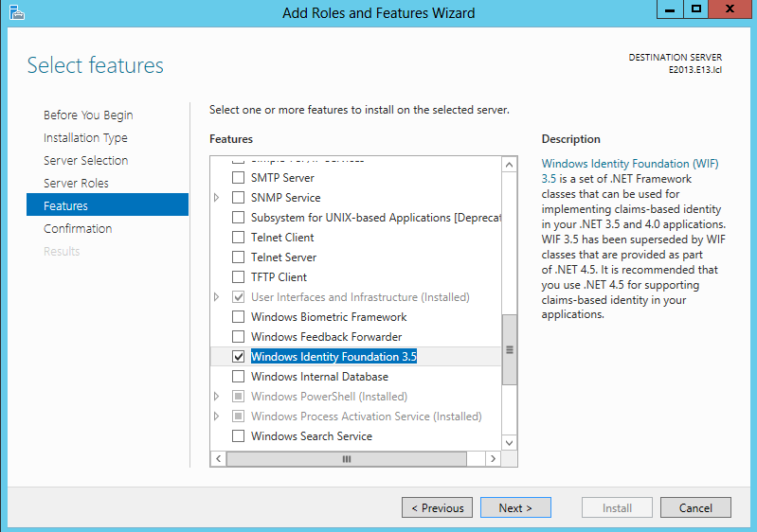Expand the SNMP Service node
757x532 pixels.
click(x=217, y=197)
